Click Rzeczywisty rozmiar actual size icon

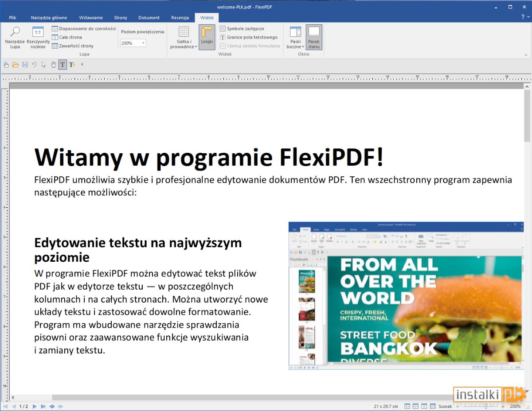coord(38,37)
